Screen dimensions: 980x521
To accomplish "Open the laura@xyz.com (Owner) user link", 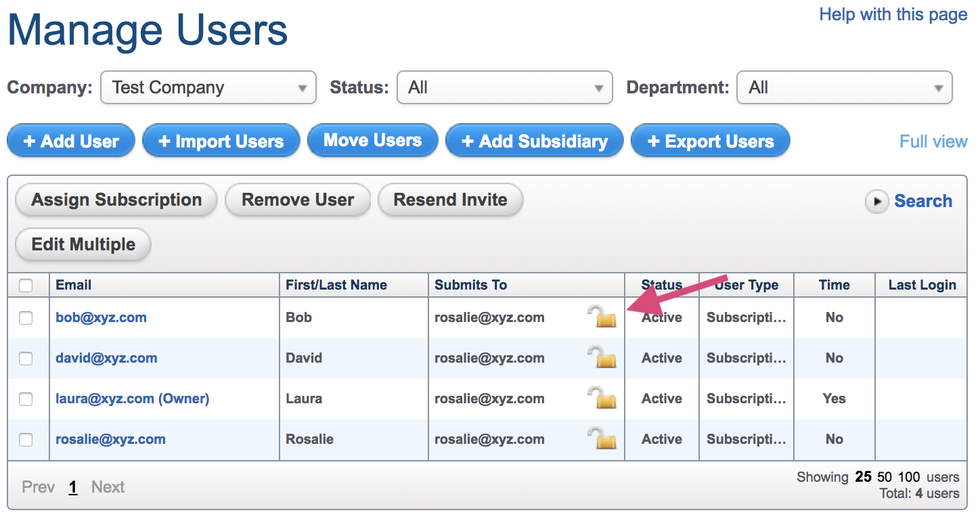I will click(133, 399).
